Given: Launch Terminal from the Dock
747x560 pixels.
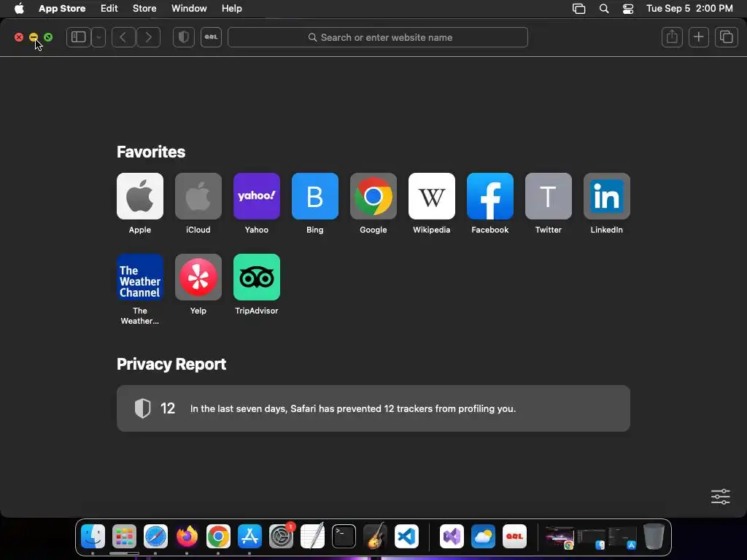Looking at the screenshot, I should pyautogui.click(x=344, y=536).
